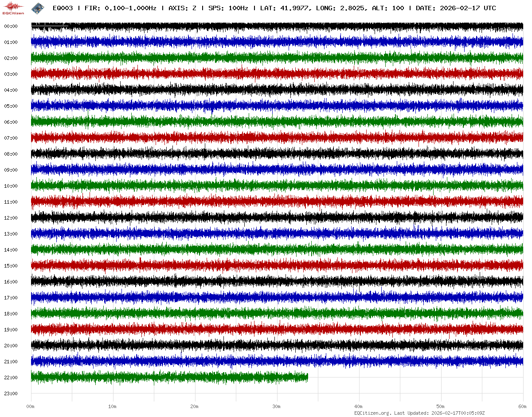Click the EQ003 station name in header
The height and width of the screenshot is (417, 532).
(x=62, y=8)
